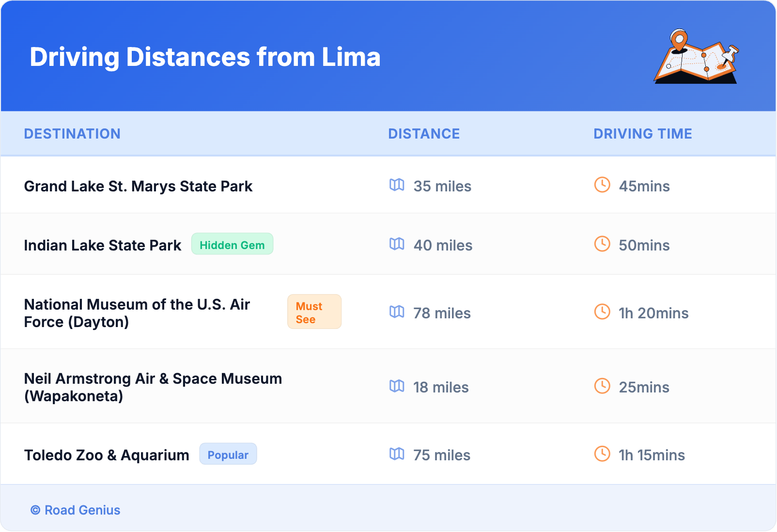The width and height of the screenshot is (777, 532).
Task: Click the map icon beside 35 miles
Action: coord(397,185)
